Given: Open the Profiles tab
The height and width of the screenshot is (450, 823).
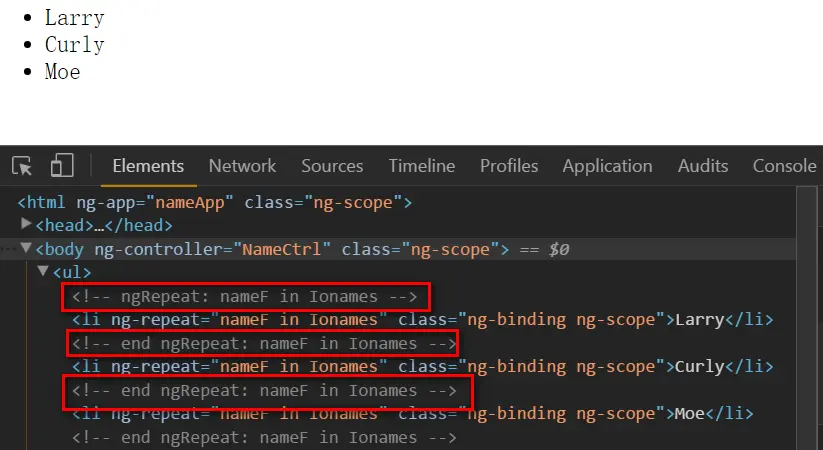Looking at the screenshot, I should (x=509, y=166).
